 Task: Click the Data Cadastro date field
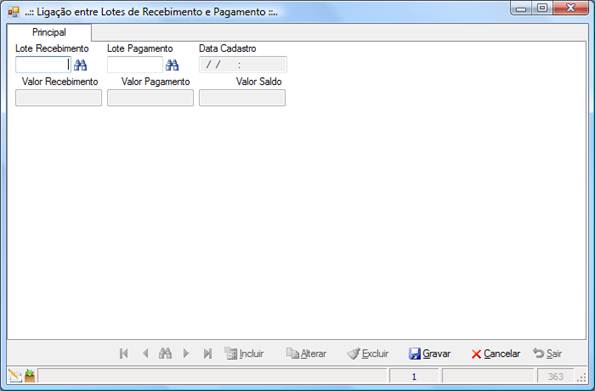pos(243,65)
